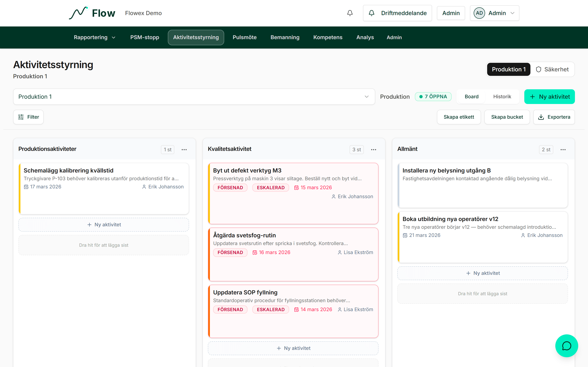Expand the Rapportering menu
588x367 pixels.
pyautogui.click(x=95, y=37)
